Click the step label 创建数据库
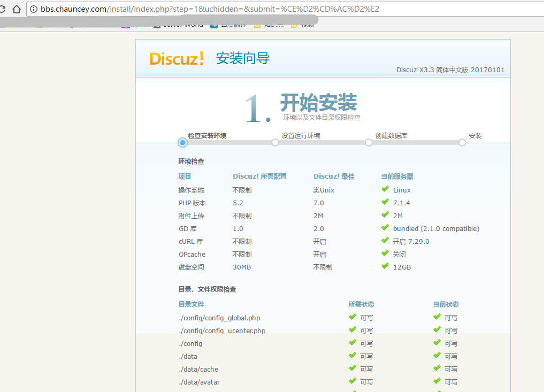This screenshot has height=392, width=544. pyautogui.click(x=392, y=136)
